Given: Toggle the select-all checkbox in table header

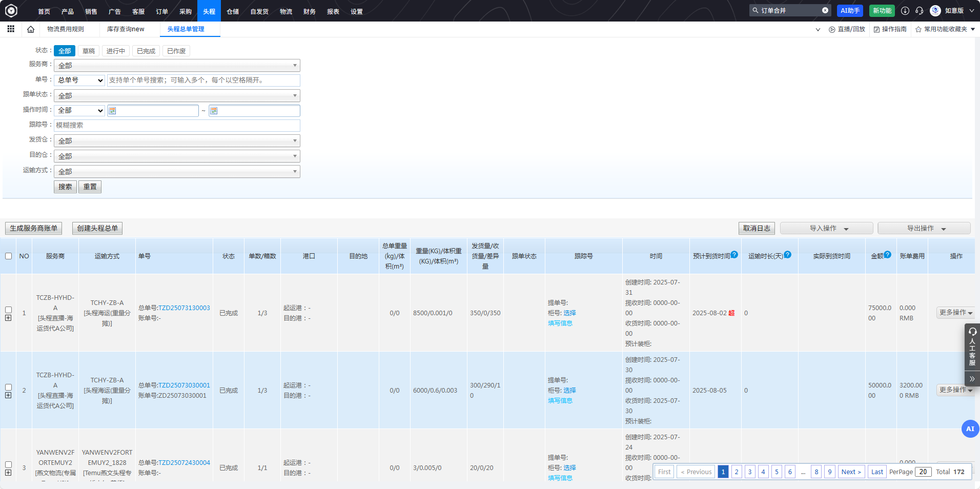Looking at the screenshot, I should [8, 256].
